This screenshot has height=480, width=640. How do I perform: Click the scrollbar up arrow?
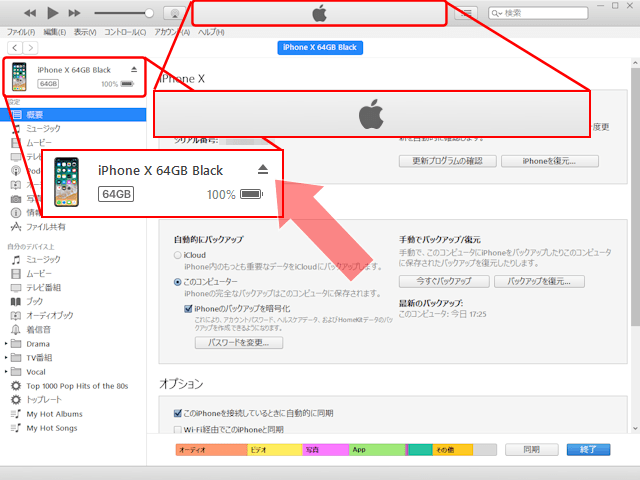point(635,63)
